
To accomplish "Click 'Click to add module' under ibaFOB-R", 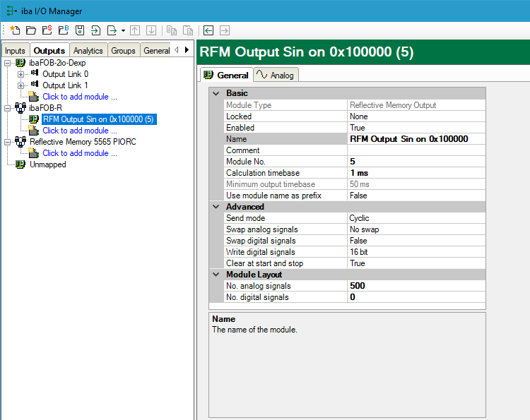I will click(79, 131).
